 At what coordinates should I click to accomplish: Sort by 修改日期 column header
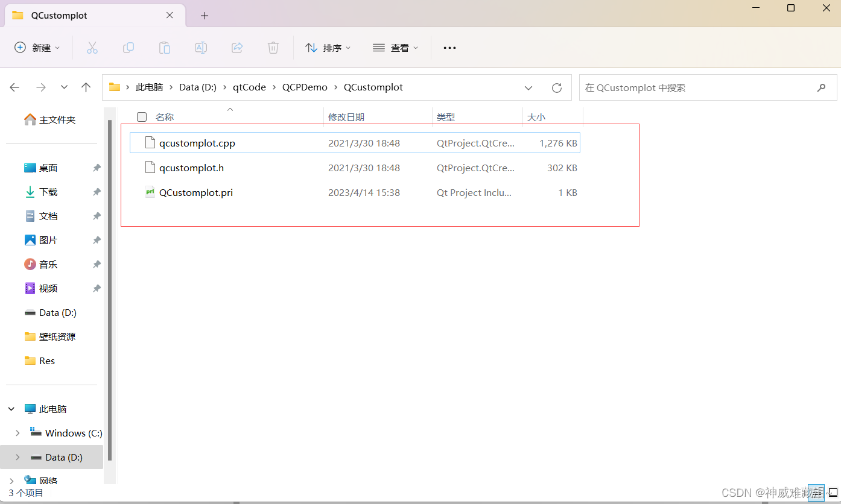click(346, 117)
